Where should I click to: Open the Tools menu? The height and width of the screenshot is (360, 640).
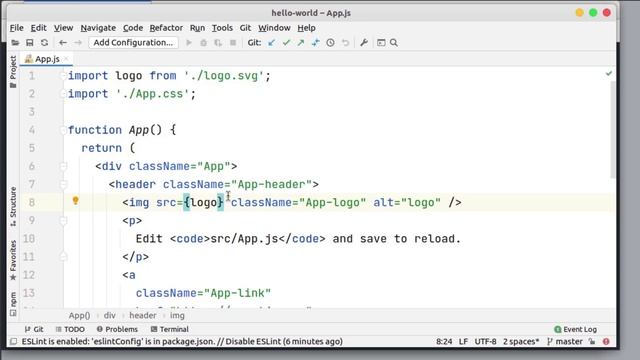(222, 28)
